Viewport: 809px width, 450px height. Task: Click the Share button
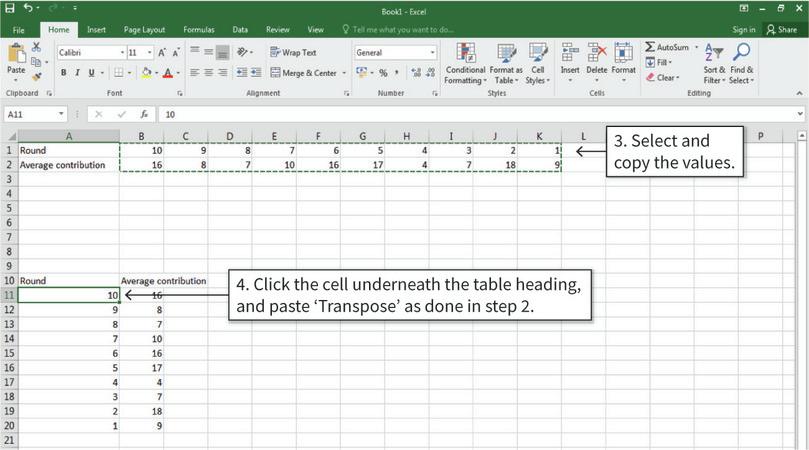point(782,30)
